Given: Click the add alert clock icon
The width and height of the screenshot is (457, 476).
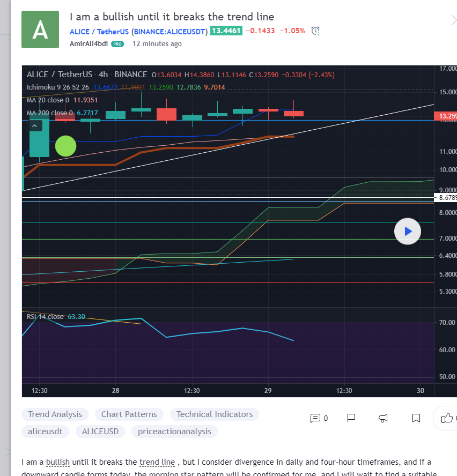Looking at the screenshot, I should click(316, 31).
